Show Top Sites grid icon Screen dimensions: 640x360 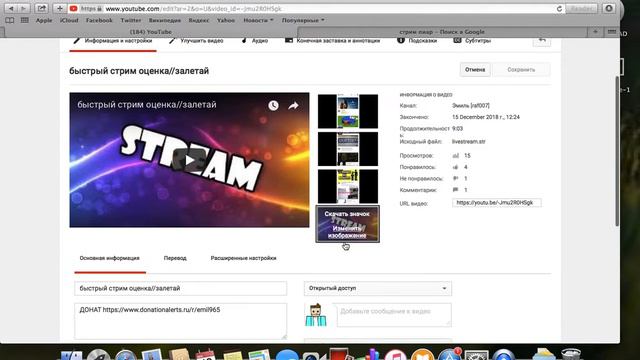coord(24,20)
